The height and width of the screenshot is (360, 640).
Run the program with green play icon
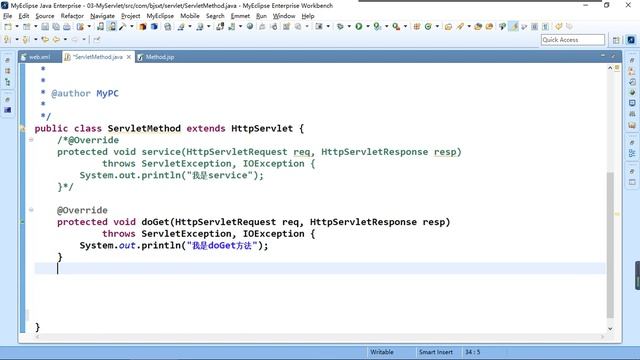[359, 27]
